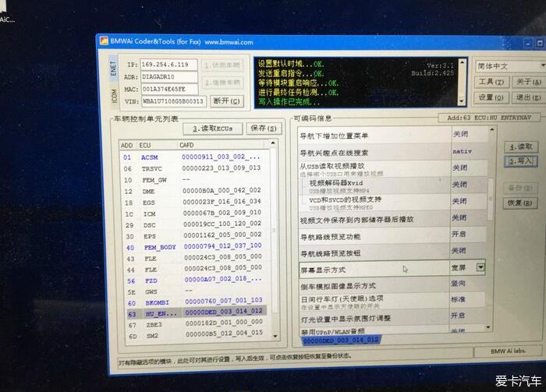The image size is (546, 392).
Task: Click the IP address input field
Action: 169,65
